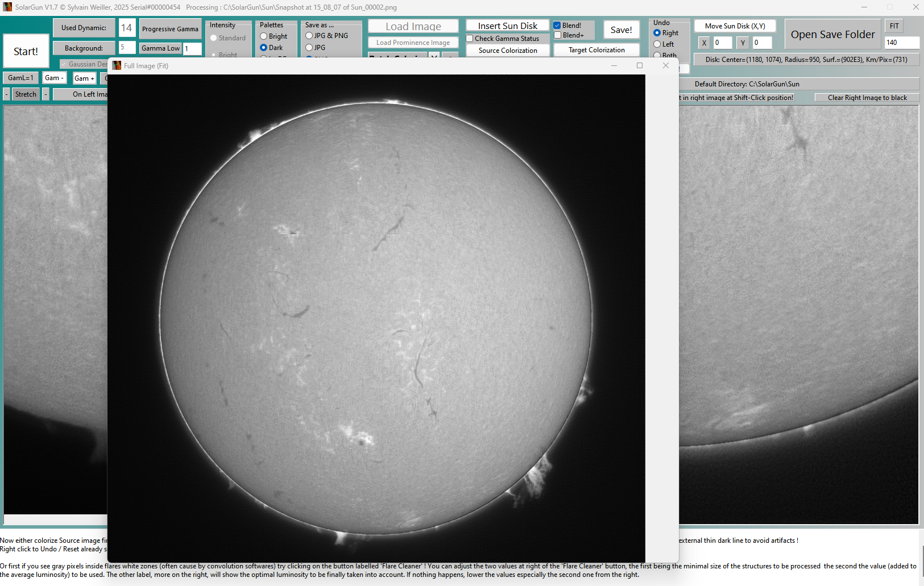Click Clear Right Image to black
Viewport: 924px width, 586px height.
[x=867, y=98]
